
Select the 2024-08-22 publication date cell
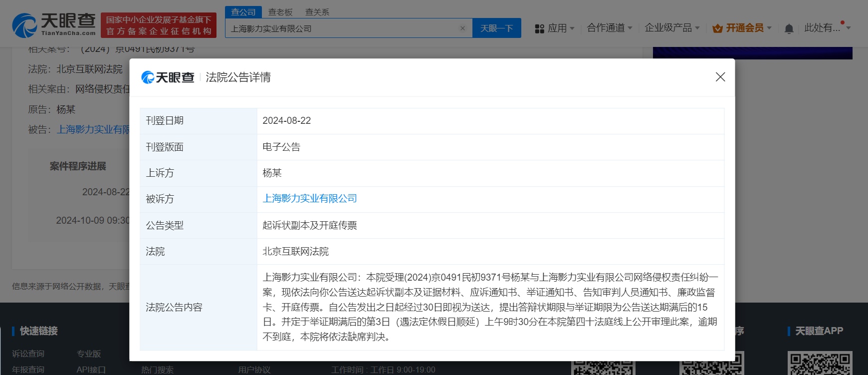[490, 121]
